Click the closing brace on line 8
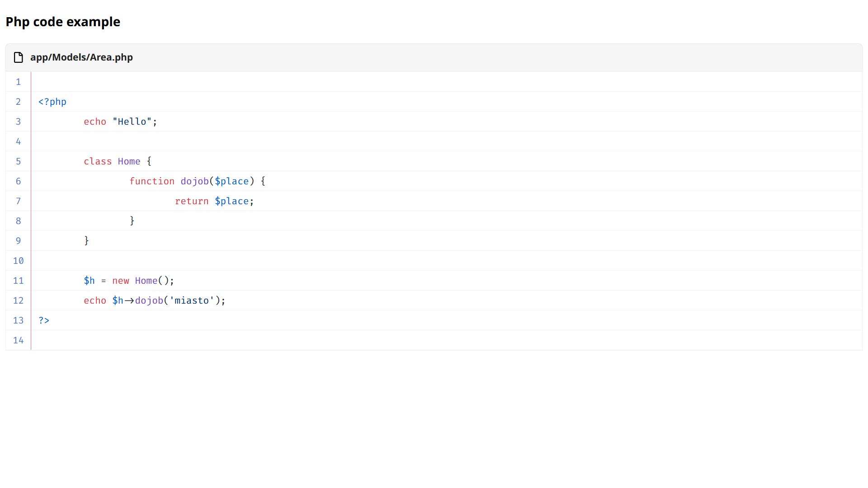 click(132, 221)
